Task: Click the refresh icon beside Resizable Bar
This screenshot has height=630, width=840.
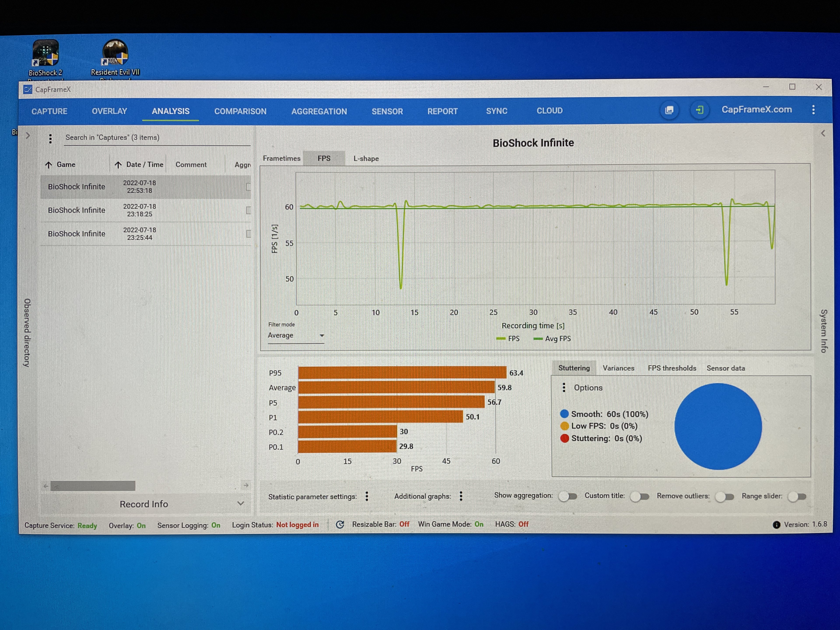Action: click(340, 524)
